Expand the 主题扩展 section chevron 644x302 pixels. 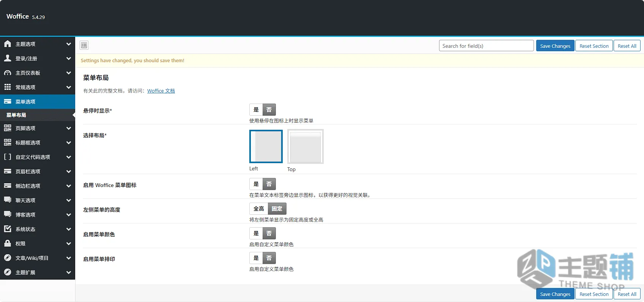69,272
